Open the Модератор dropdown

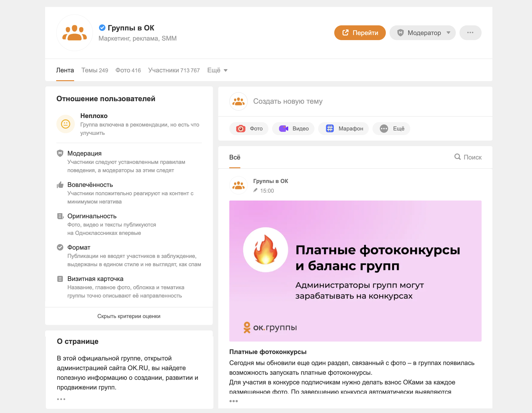(422, 33)
